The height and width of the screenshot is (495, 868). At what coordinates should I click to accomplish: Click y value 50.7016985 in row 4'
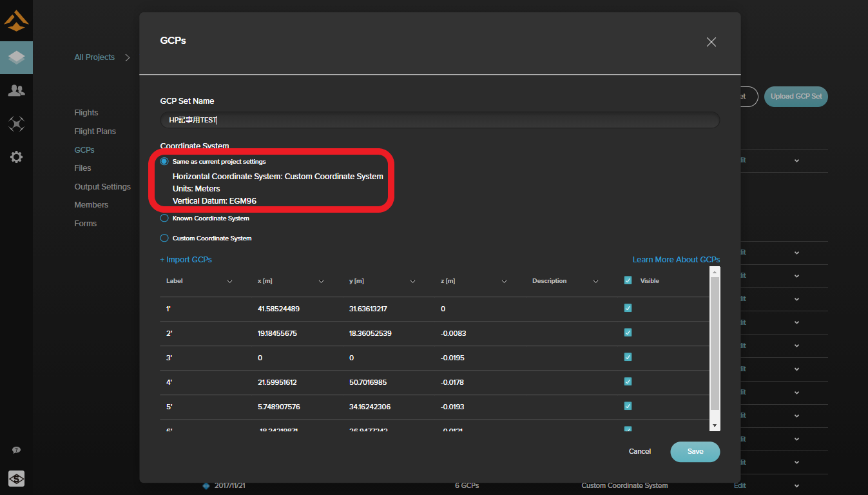[367, 383]
